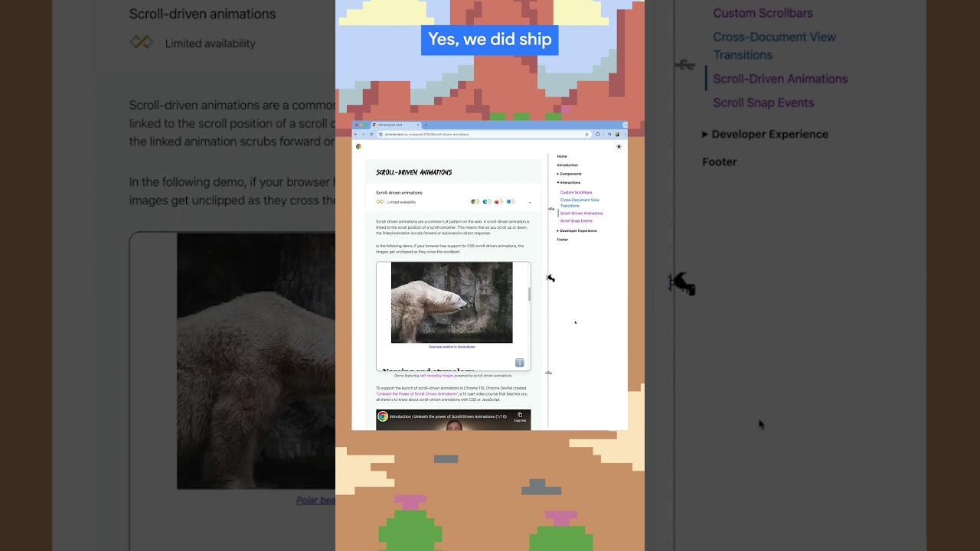This screenshot has width=980, height=551.
Task: Click the info button in the polar bear demo
Action: point(519,363)
